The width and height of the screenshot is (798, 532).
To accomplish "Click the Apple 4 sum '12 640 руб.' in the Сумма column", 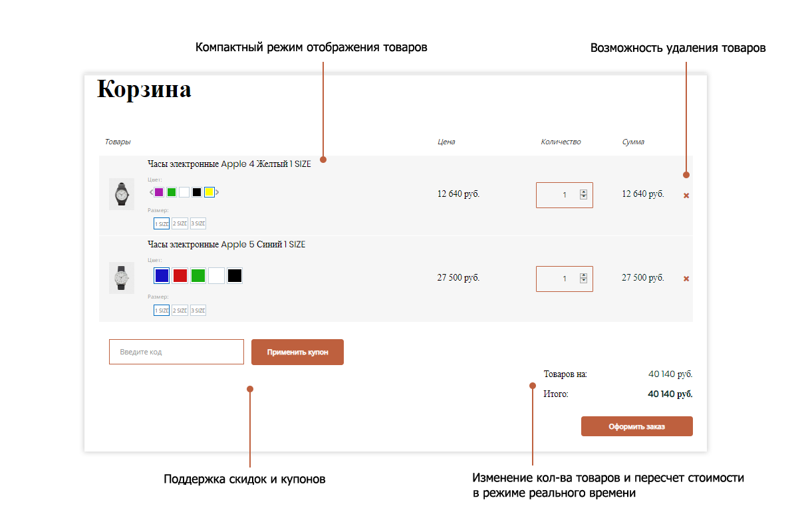I will click(643, 194).
